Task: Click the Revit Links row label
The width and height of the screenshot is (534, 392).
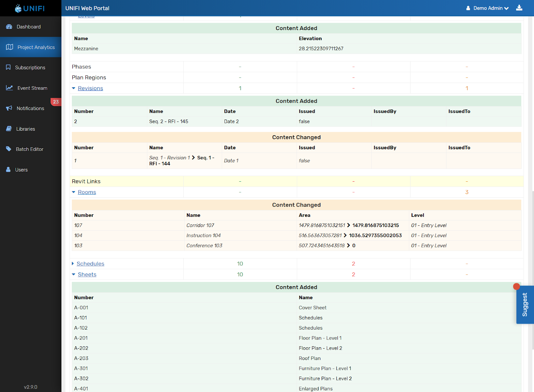Action: coord(86,181)
